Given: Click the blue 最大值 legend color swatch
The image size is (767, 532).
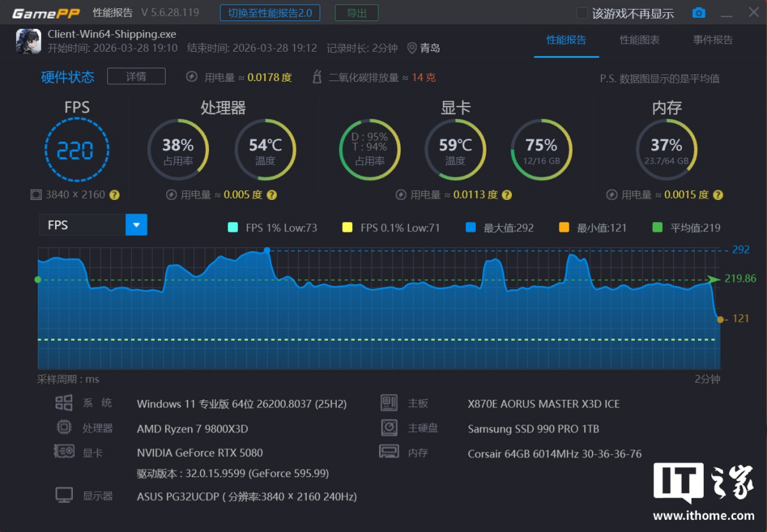Looking at the screenshot, I should tap(471, 227).
